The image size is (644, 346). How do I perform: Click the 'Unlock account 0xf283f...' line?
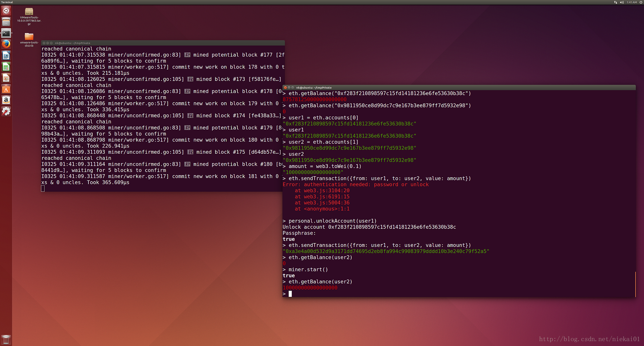[369, 227]
